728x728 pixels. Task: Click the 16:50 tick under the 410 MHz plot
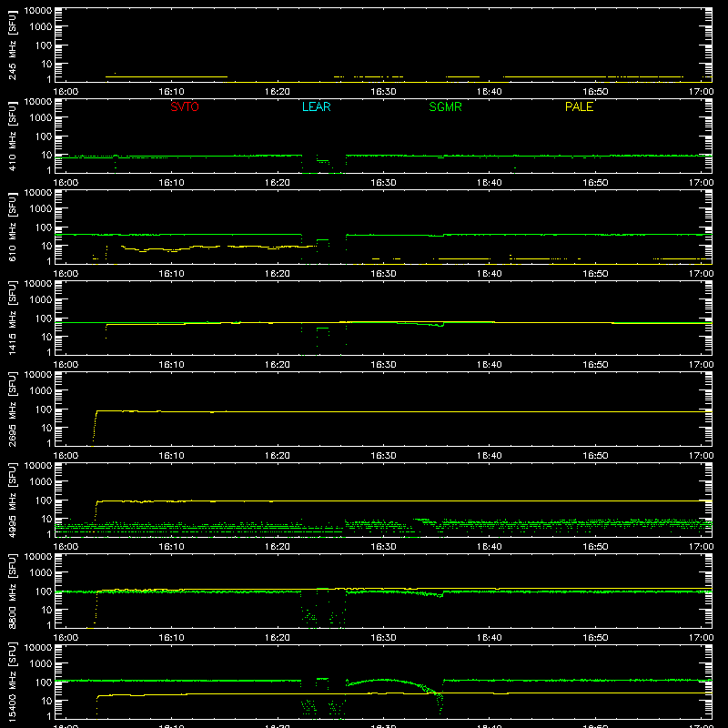coord(595,183)
